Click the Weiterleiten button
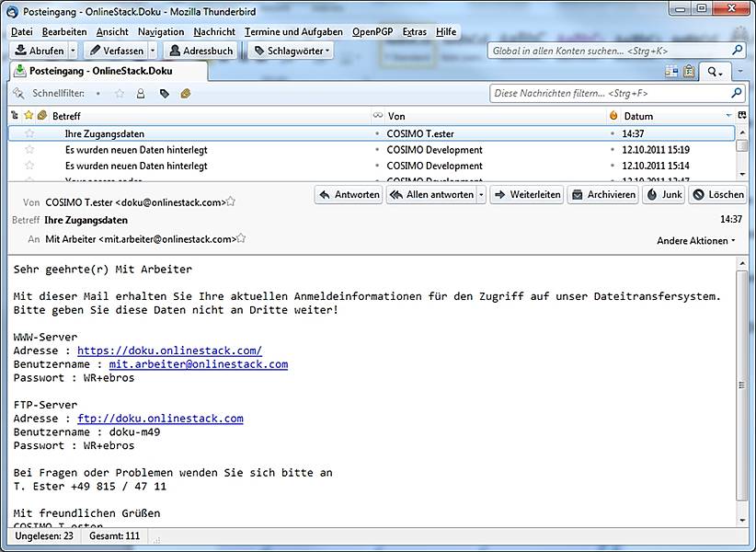Screen dimensions: 756x552 click(526, 195)
